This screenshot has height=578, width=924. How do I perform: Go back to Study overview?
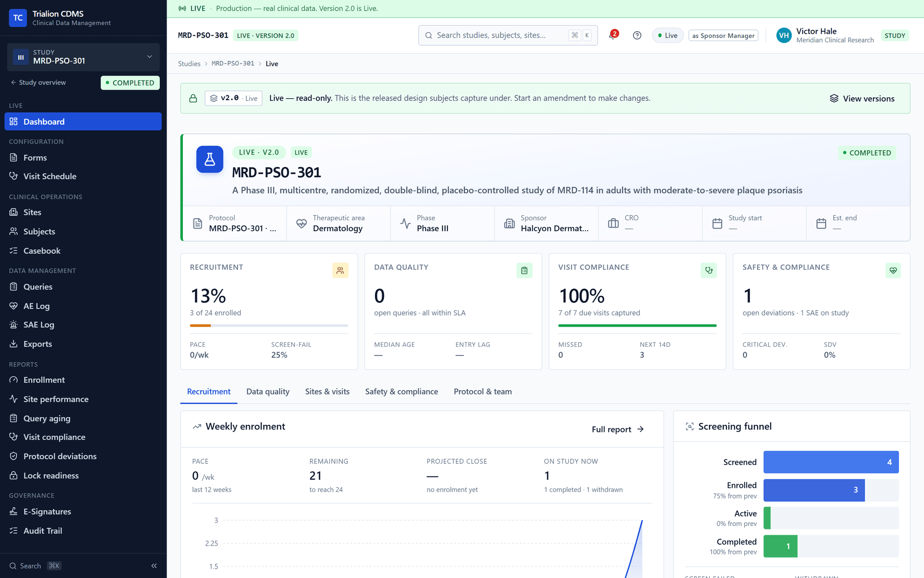(38, 82)
